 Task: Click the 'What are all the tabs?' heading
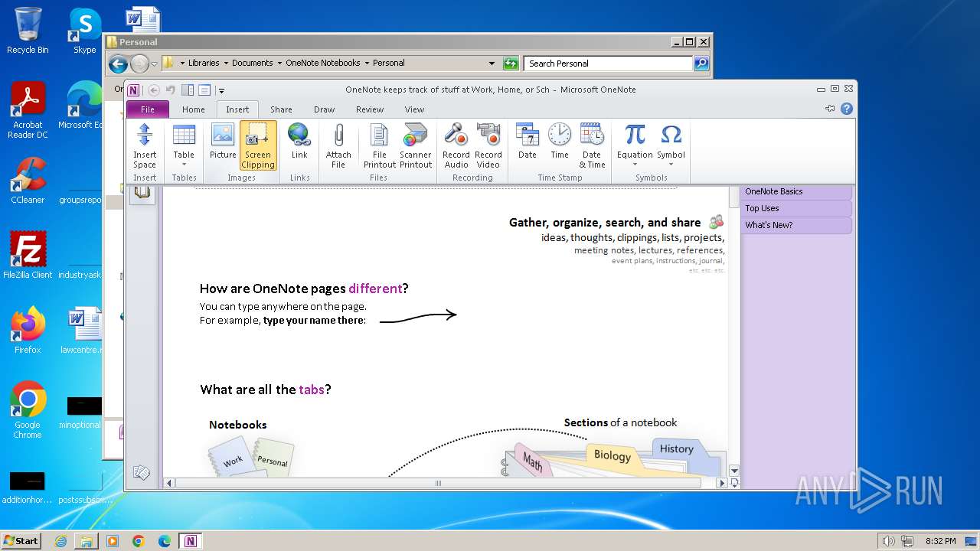click(x=266, y=390)
